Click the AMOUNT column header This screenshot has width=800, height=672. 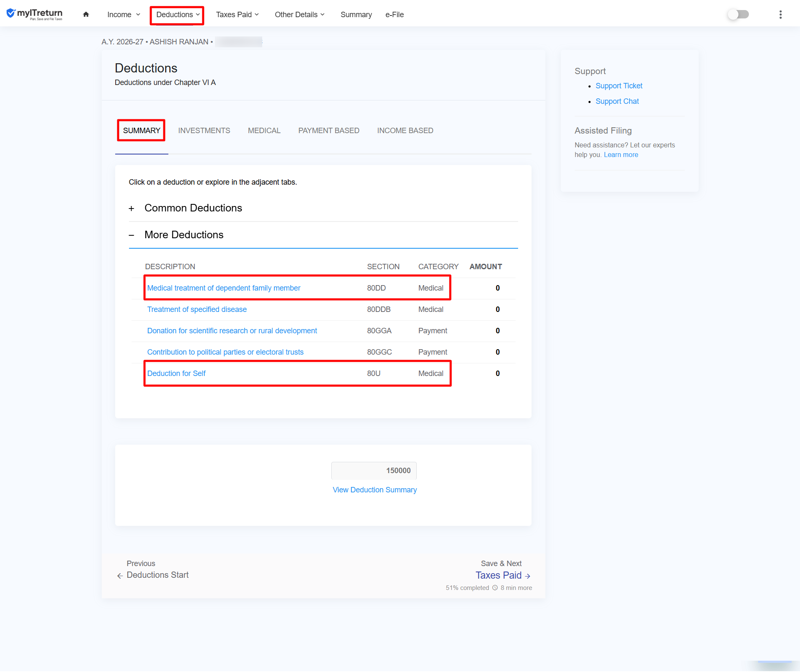485,267
